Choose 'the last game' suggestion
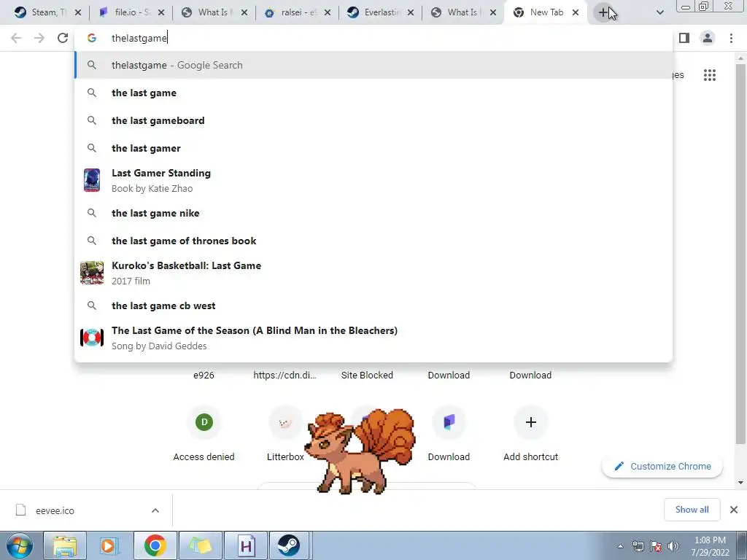Viewport: 747px width, 560px height. pos(373,93)
